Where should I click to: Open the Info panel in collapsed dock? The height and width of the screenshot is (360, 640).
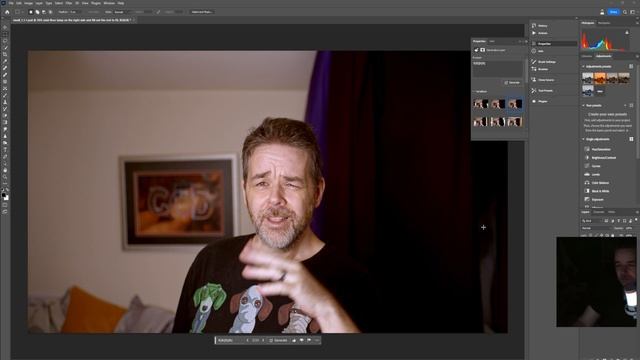tap(538, 51)
